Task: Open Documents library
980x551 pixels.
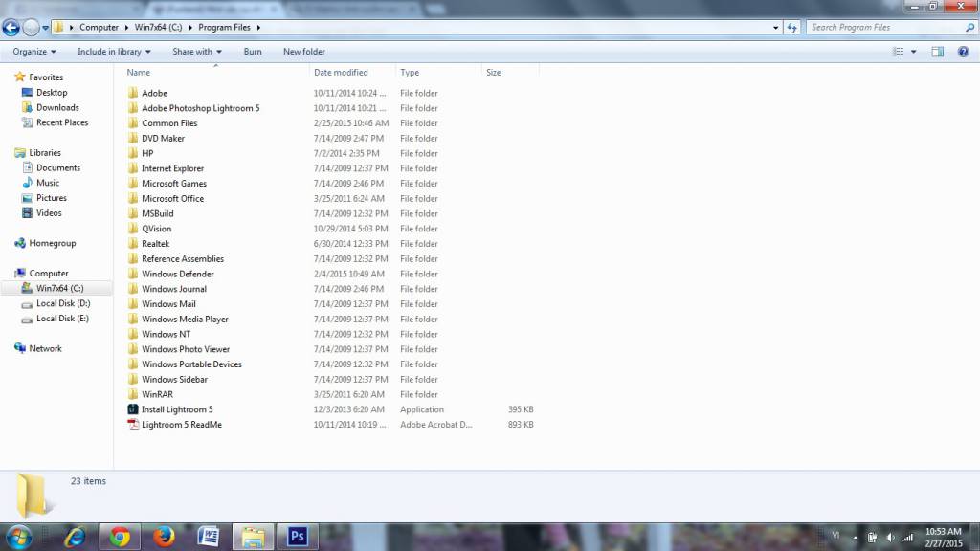Action: (57, 167)
